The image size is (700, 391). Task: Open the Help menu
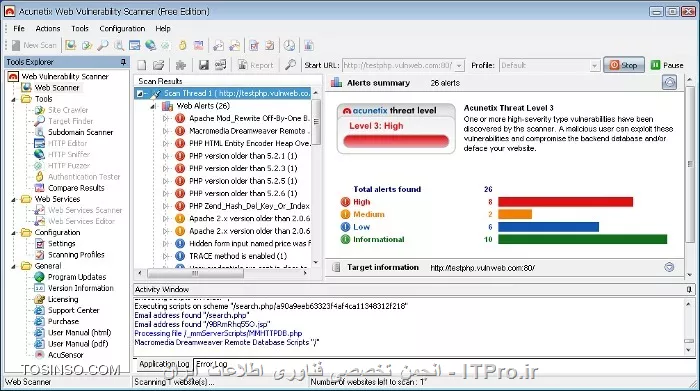pyautogui.click(x=163, y=29)
